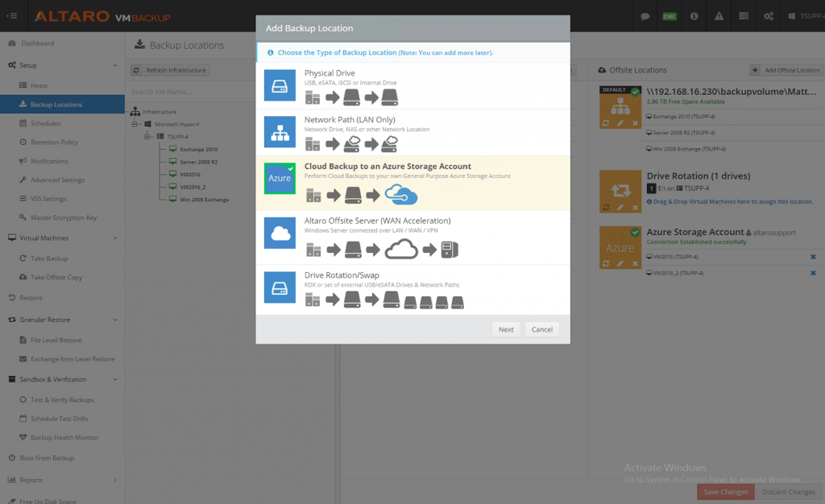
Task: Open the chat bubble icon in top bar
Action: (645, 16)
